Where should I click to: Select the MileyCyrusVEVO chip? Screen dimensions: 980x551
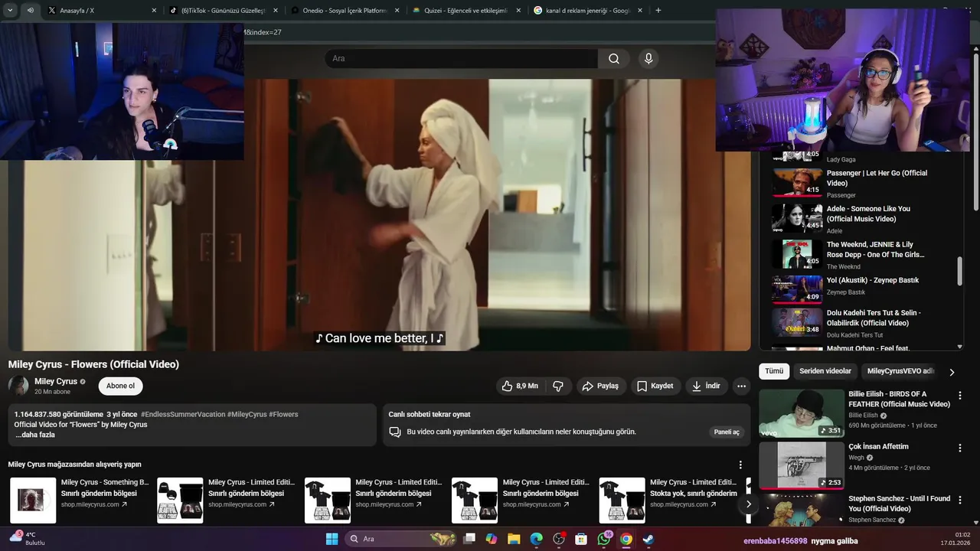click(900, 371)
